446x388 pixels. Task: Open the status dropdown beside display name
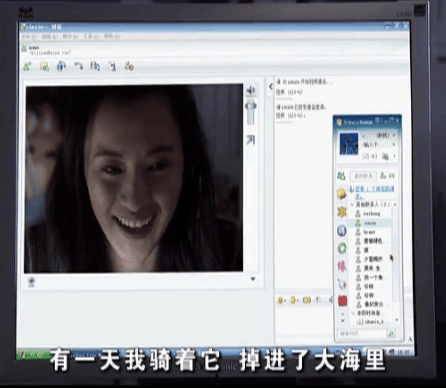(394, 135)
